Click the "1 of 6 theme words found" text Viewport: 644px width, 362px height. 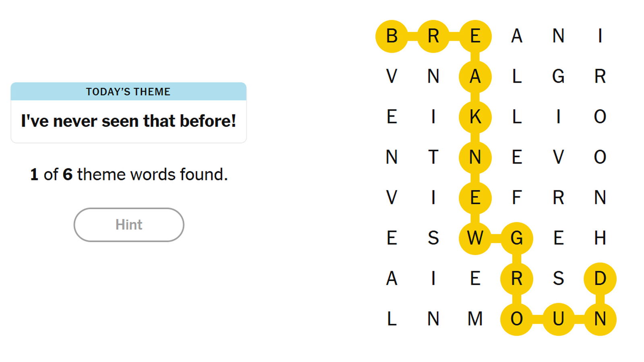coord(129,175)
